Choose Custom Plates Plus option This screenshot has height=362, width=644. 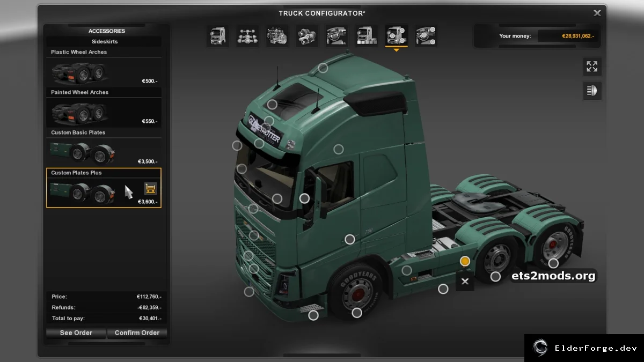pos(104,188)
